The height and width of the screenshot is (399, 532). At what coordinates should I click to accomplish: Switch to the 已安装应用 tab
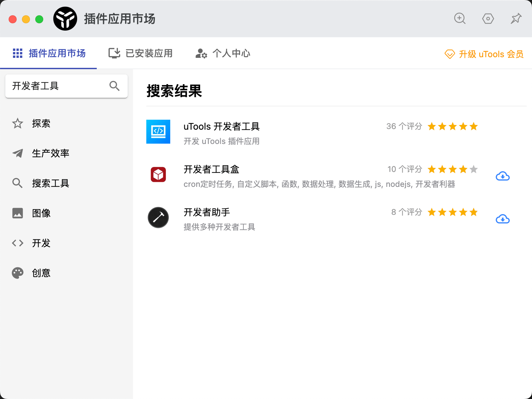[141, 53]
